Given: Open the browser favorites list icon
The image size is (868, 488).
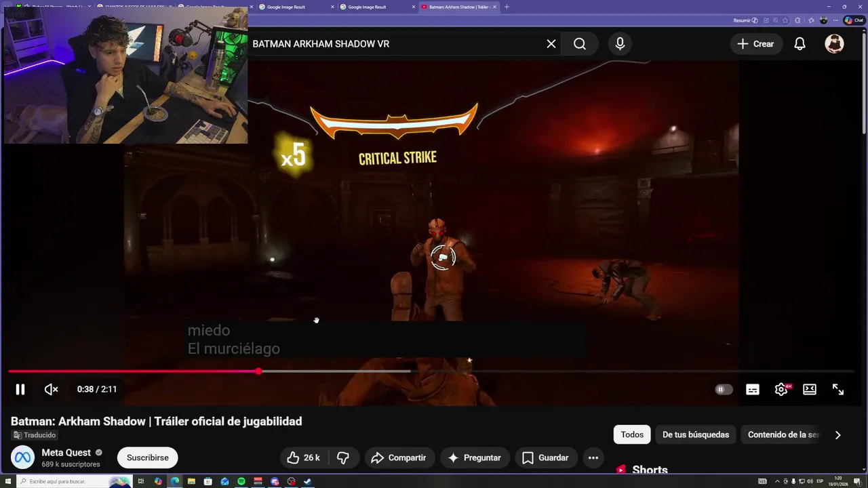Looking at the screenshot, I should (811, 20).
